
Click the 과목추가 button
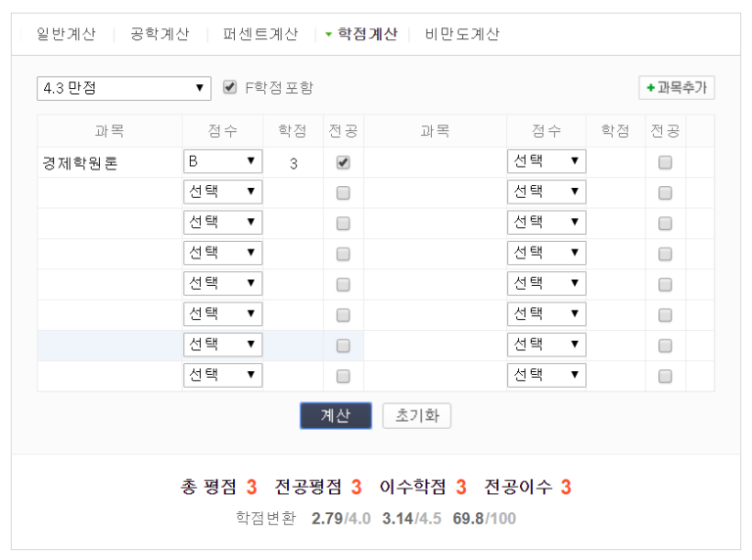pos(677,88)
